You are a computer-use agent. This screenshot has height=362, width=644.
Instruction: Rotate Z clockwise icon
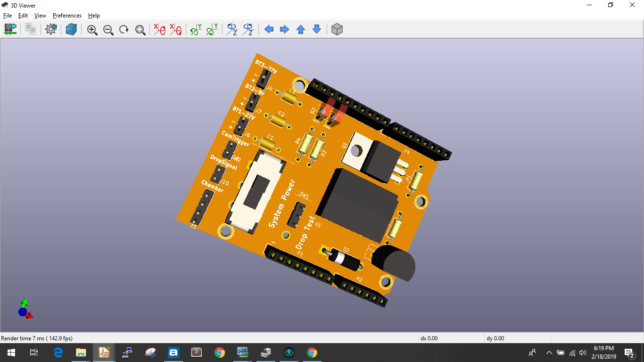coord(232,29)
